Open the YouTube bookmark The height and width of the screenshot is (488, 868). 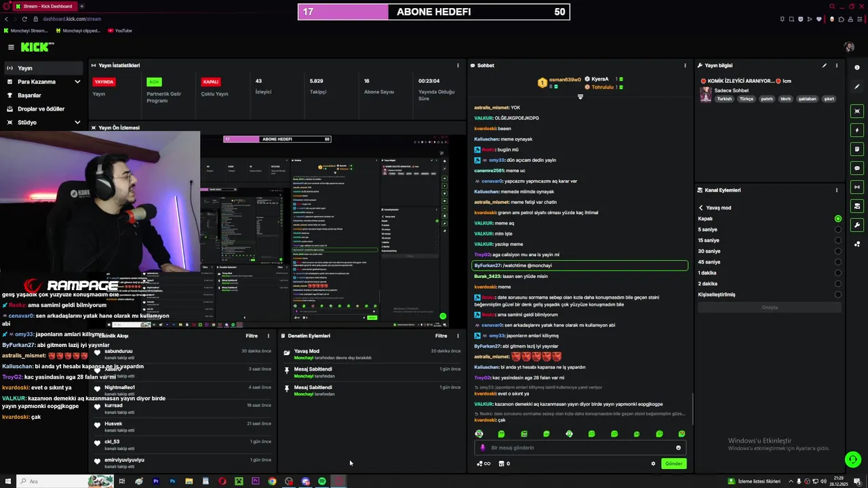[119, 30]
